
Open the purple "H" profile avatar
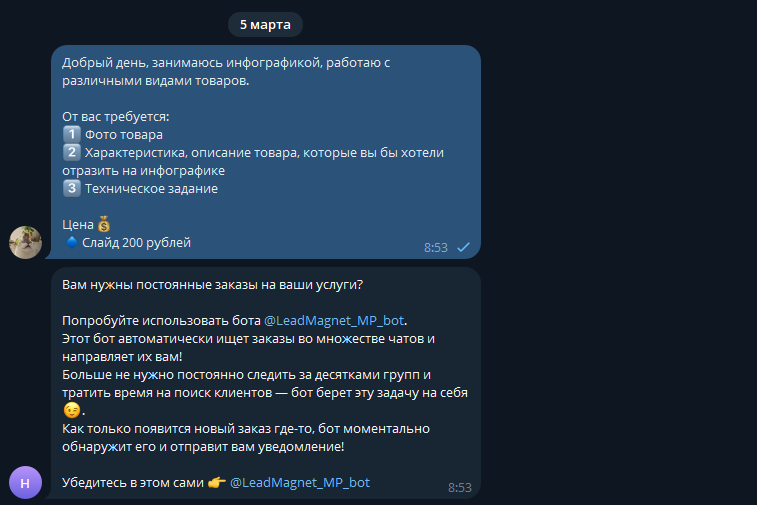[26, 482]
